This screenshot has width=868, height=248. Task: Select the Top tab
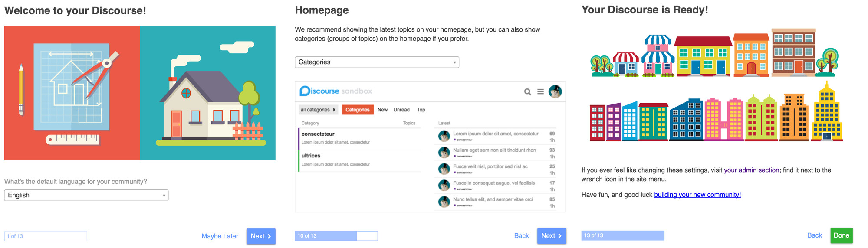click(x=421, y=110)
